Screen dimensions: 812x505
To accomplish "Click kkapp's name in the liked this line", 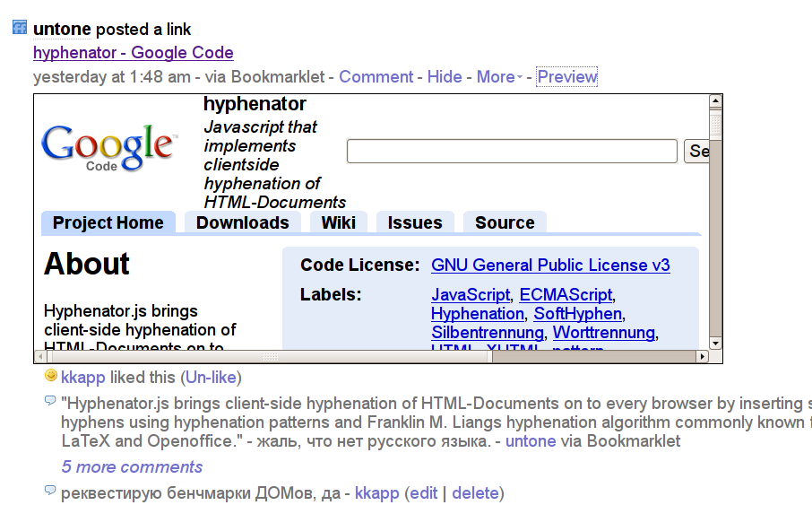I will [x=82, y=378].
